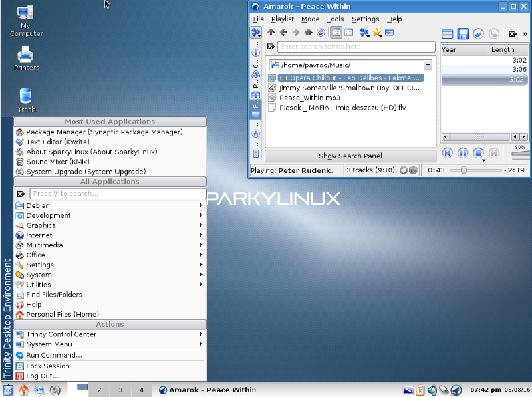Select Jimmy Somerville 'Smalltown Boy' file
This screenshot has width=532, height=397.
click(x=344, y=88)
